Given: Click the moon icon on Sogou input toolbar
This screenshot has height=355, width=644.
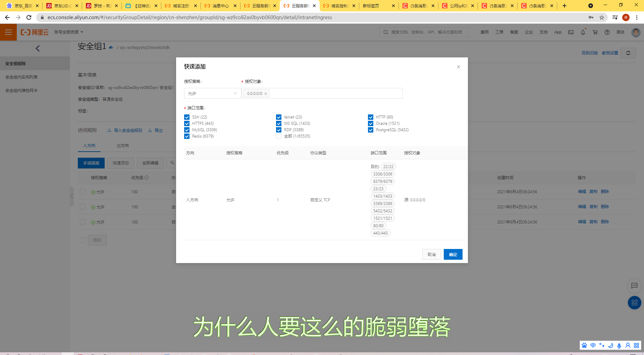Looking at the screenshot, I should (x=610, y=346).
